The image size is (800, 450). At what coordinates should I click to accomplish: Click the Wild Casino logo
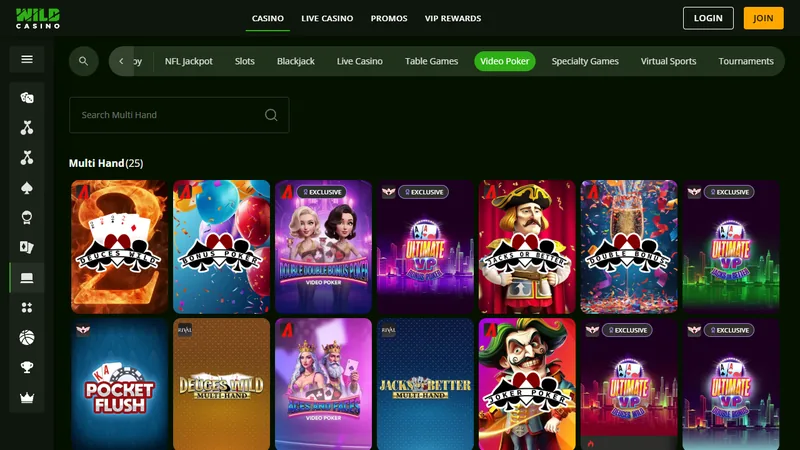pyautogui.click(x=38, y=18)
